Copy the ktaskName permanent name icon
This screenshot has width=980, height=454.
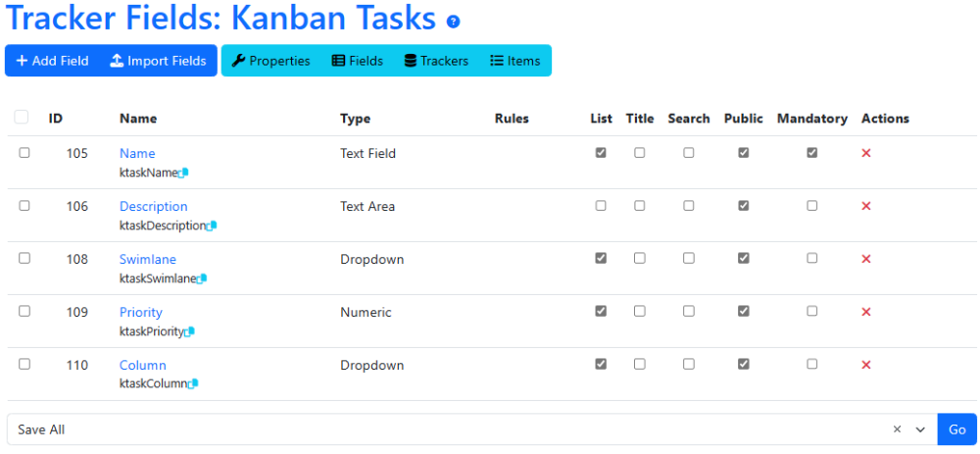183,174
